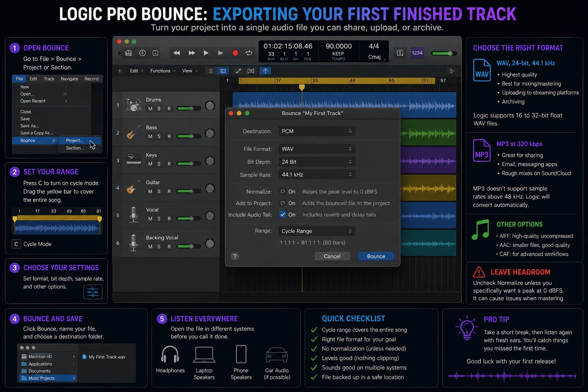Open the Destination PCM dropdown
588x392 pixels.
pos(317,131)
